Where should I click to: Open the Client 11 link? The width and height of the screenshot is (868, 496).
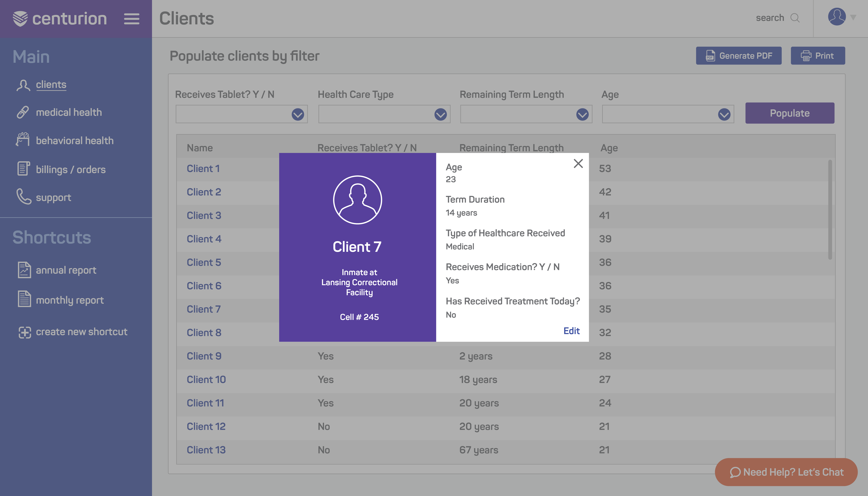point(205,403)
